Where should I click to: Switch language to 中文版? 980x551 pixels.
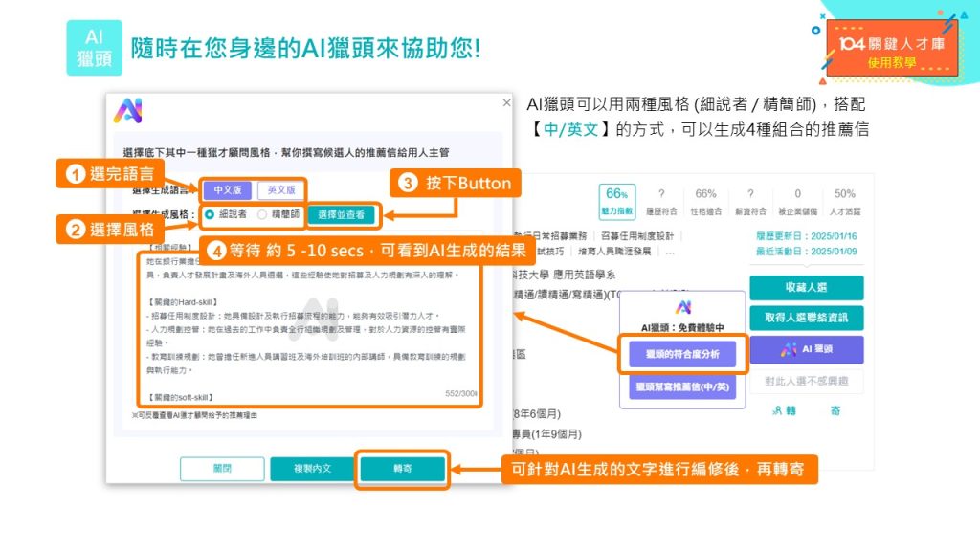point(228,190)
